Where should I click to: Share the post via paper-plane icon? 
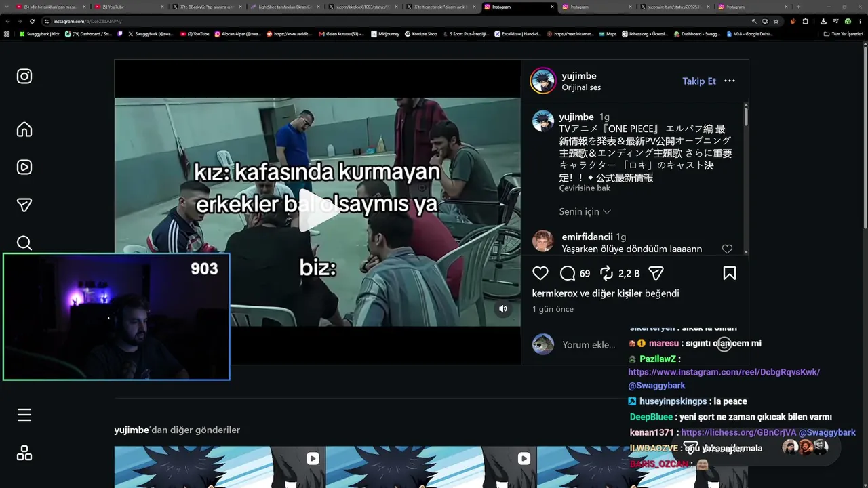click(656, 273)
